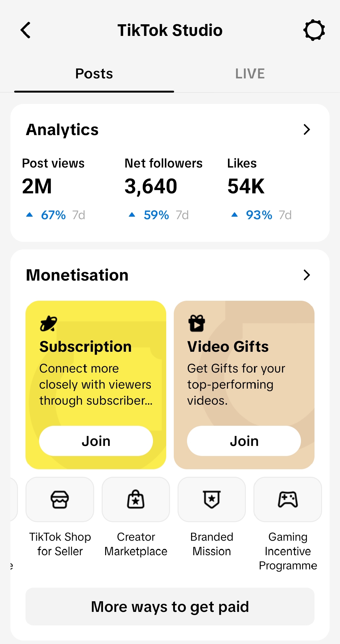Join the Subscription programme
The image size is (340, 644).
coord(96,441)
